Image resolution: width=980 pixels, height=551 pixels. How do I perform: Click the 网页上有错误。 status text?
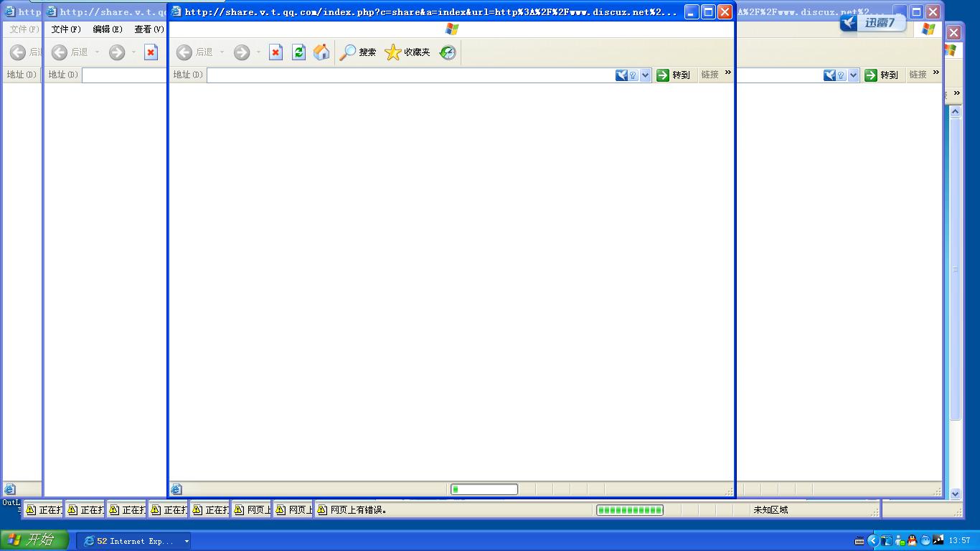(359, 510)
